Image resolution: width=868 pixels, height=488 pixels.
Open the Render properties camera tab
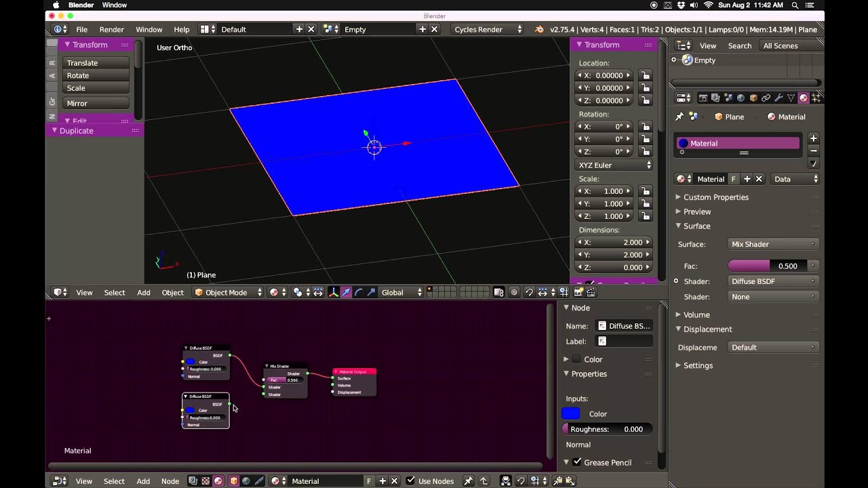pyautogui.click(x=703, y=98)
